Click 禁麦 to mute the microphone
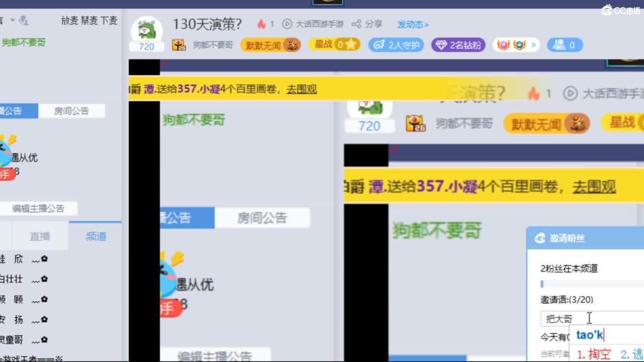This screenshot has width=644, height=362. pyautogui.click(x=89, y=21)
